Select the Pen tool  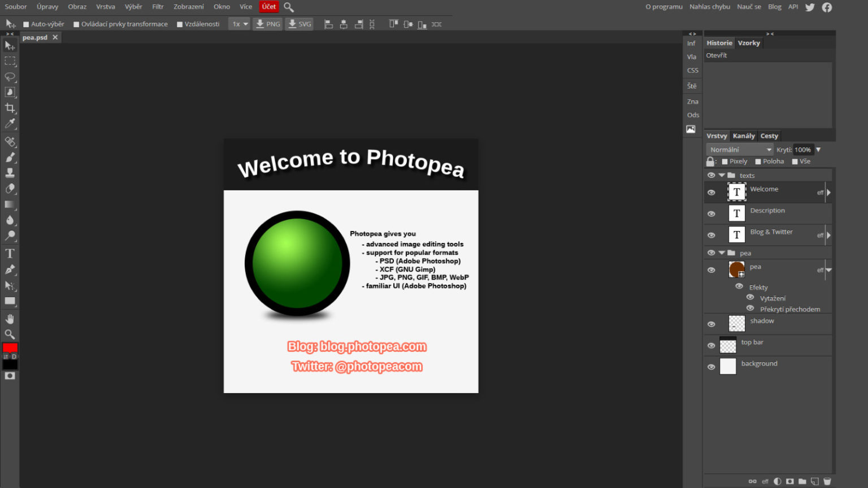(x=10, y=269)
